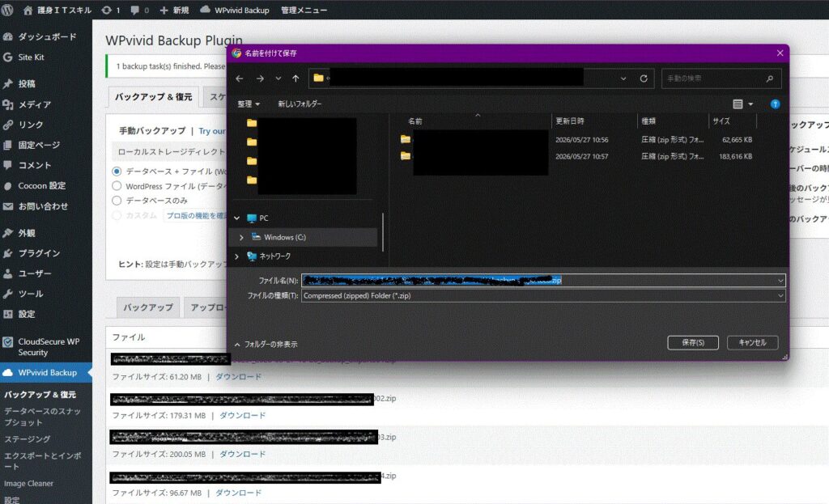Viewport: 829px width, 504px height.
Task: Collapse folders via フォルダーの非表示
Action: (x=266, y=344)
